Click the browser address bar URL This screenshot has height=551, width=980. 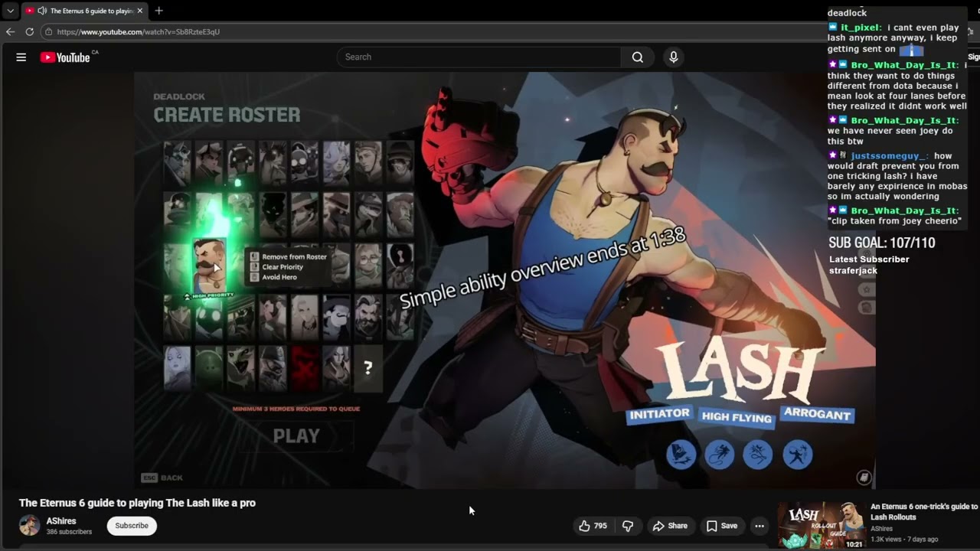point(138,32)
